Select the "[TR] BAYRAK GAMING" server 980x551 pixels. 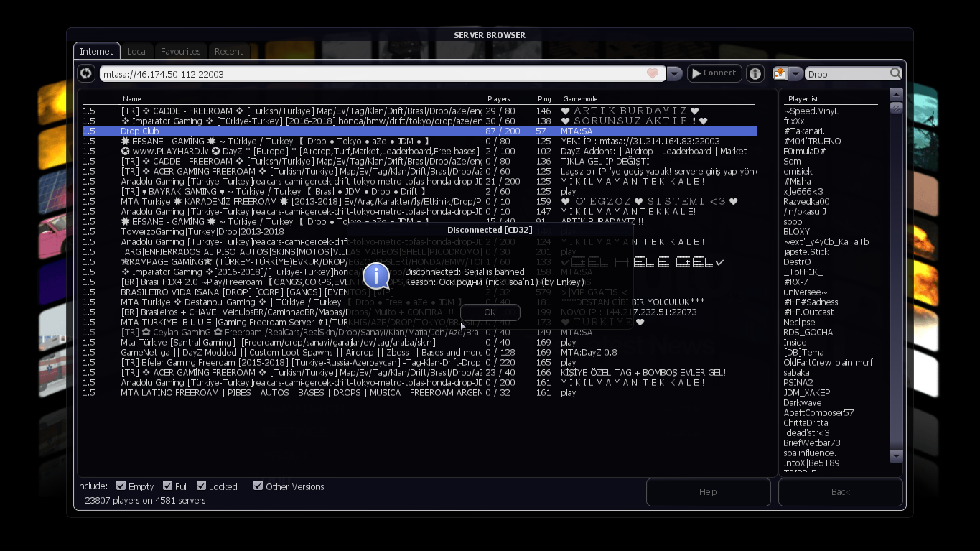tap(419, 192)
